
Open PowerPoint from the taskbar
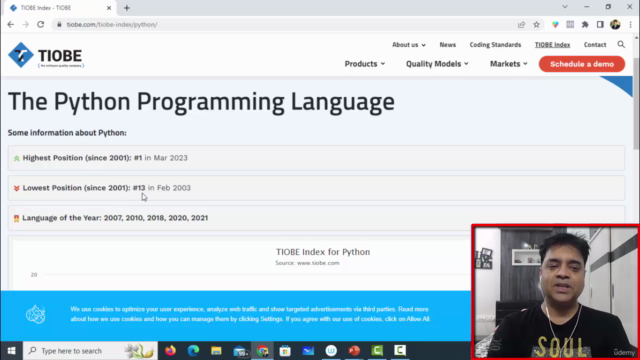pos(354,351)
